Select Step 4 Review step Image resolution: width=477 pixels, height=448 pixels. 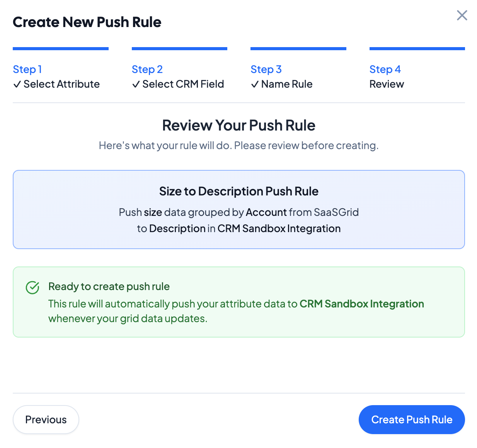click(x=387, y=76)
